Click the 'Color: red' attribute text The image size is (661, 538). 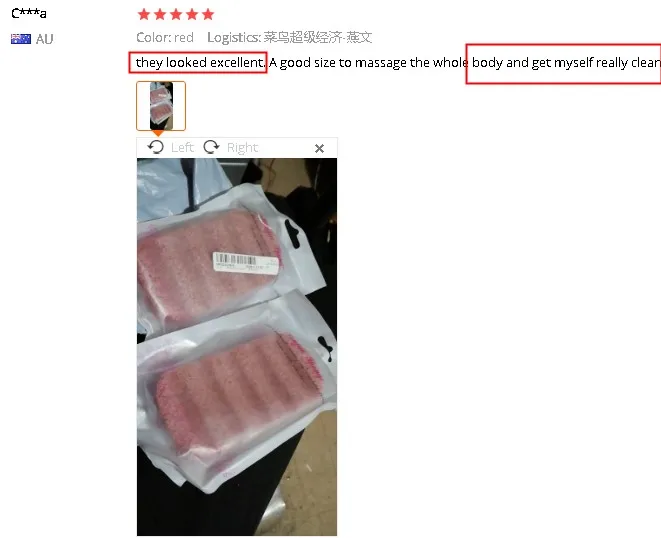[165, 38]
